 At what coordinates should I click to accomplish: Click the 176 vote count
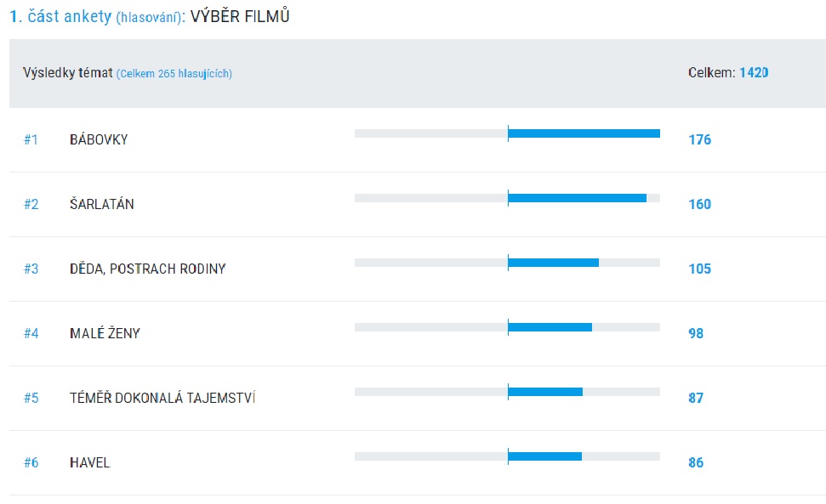tap(699, 139)
